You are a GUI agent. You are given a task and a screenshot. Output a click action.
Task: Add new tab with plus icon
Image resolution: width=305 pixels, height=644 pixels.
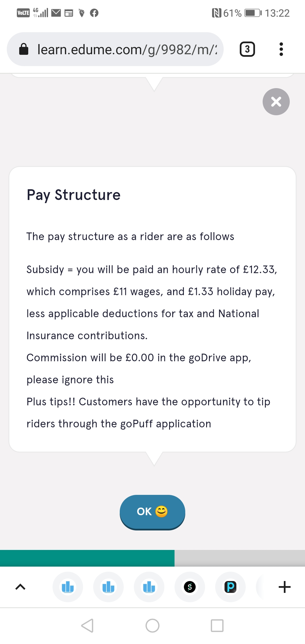tap(284, 587)
